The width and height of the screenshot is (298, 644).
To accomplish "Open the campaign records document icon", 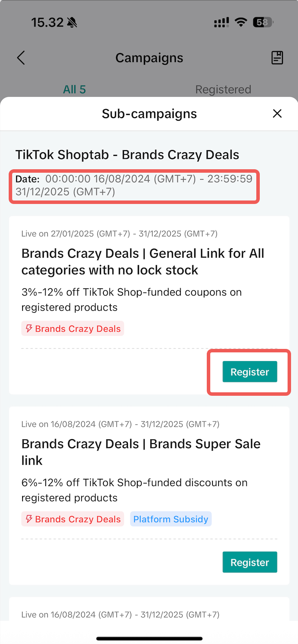I will (x=277, y=58).
